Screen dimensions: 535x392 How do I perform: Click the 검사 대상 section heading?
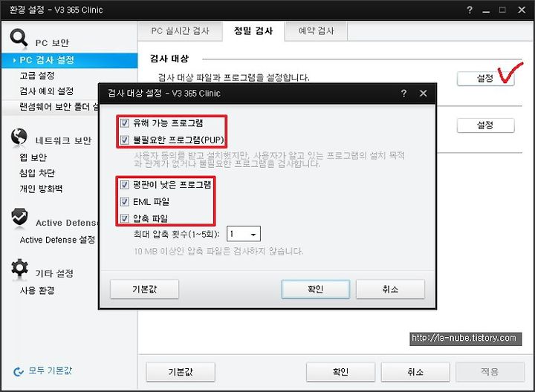169,59
